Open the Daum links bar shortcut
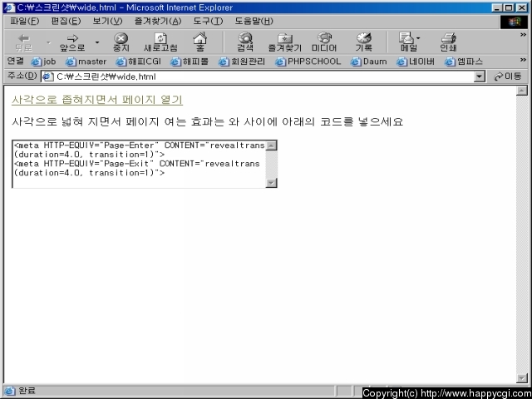 tap(368, 62)
